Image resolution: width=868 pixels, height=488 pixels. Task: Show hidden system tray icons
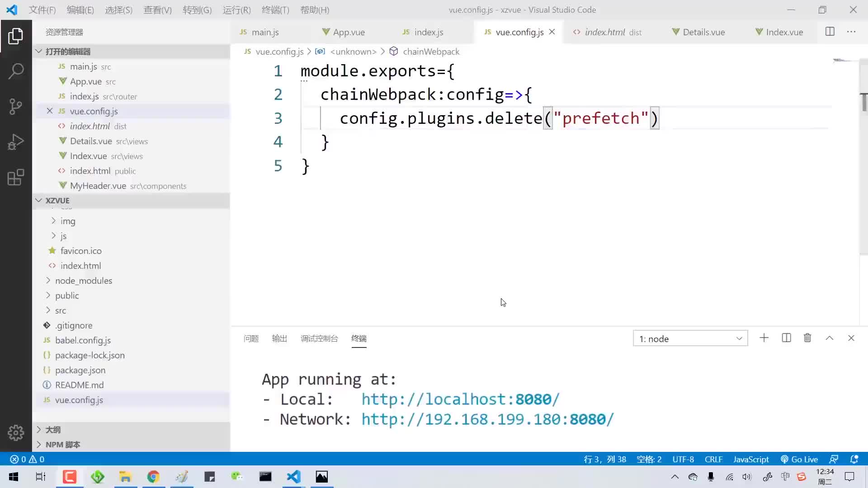click(675, 477)
